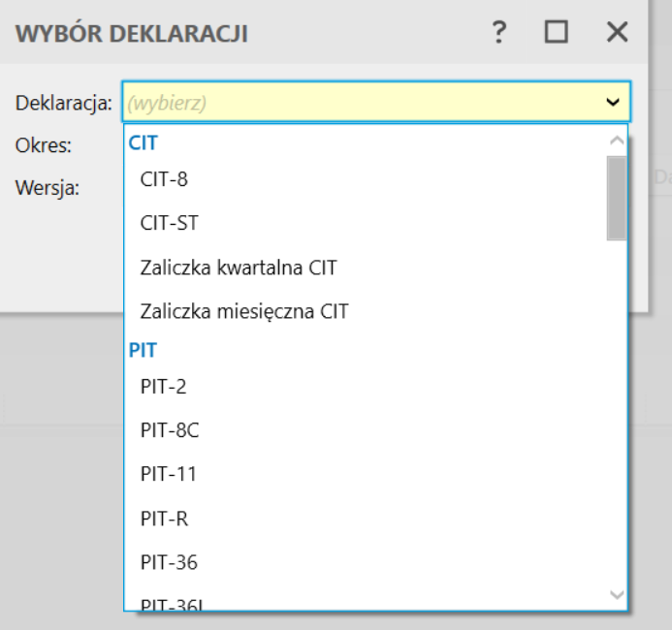The height and width of the screenshot is (630, 672).
Task: Collapse the Deklaracja dropdown arrow
Action: (x=613, y=101)
